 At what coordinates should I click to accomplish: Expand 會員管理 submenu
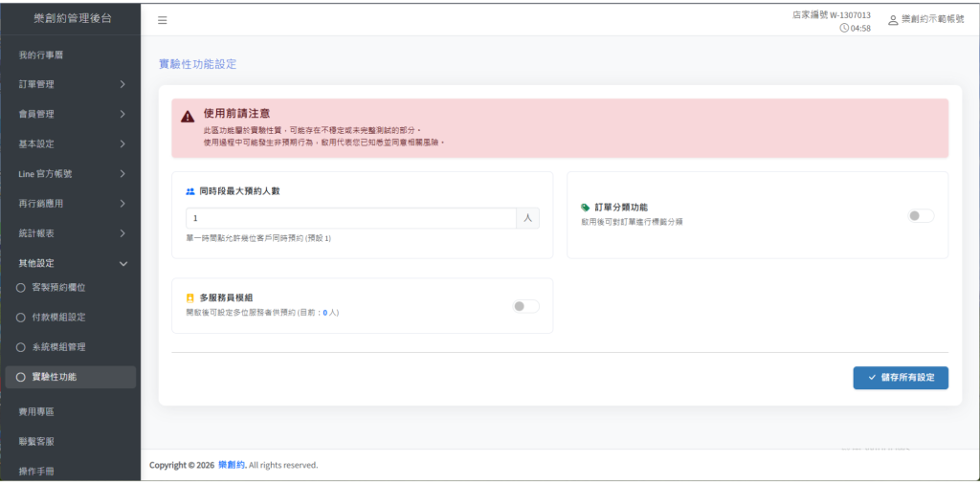click(x=70, y=114)
